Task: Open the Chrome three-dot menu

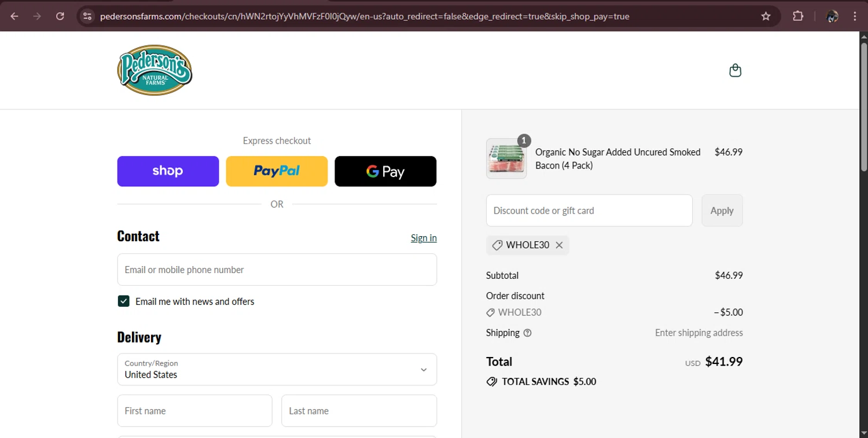Action: [855, 16]
